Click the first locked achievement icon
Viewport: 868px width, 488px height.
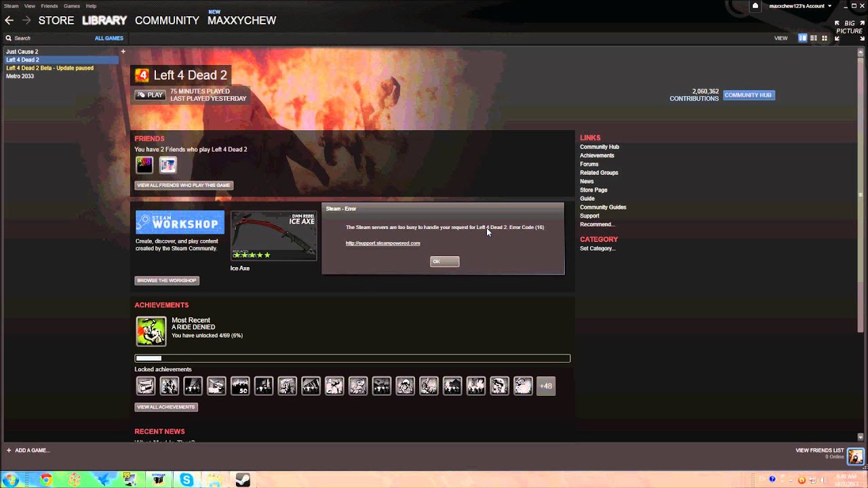[146, 386]
